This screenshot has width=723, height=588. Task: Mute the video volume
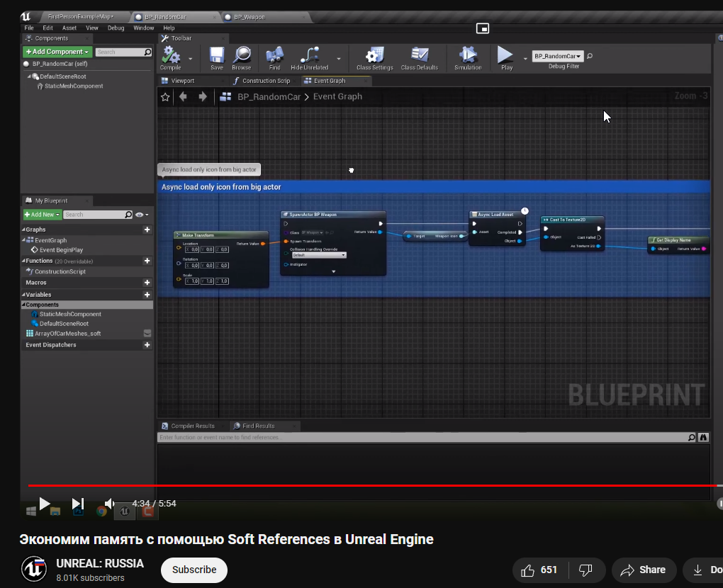[109, 504]
